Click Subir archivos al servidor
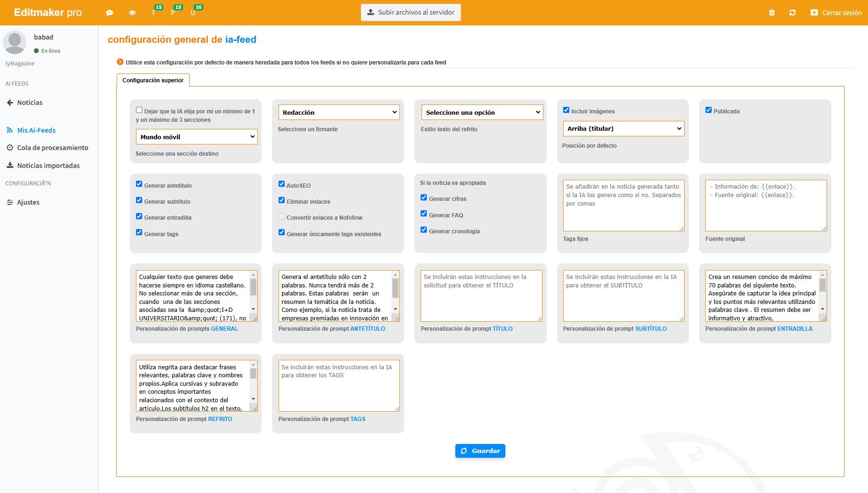The image size is (868, 493). click(410, 12)
